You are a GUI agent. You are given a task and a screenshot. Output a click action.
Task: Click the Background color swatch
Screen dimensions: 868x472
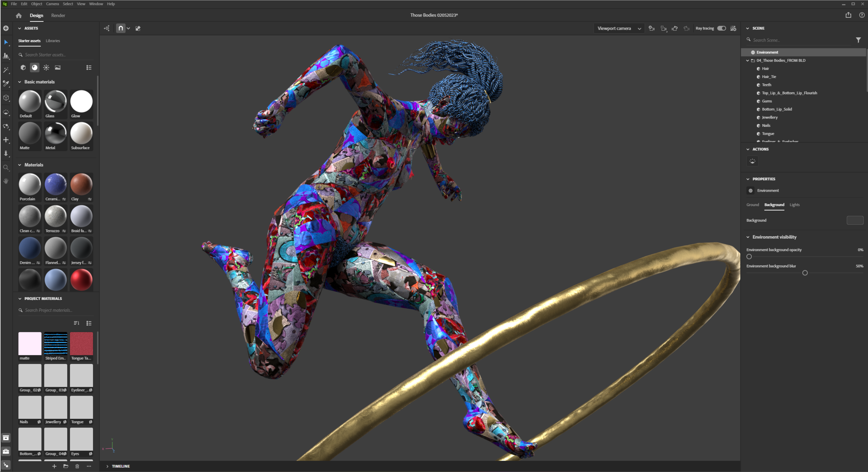855,220
